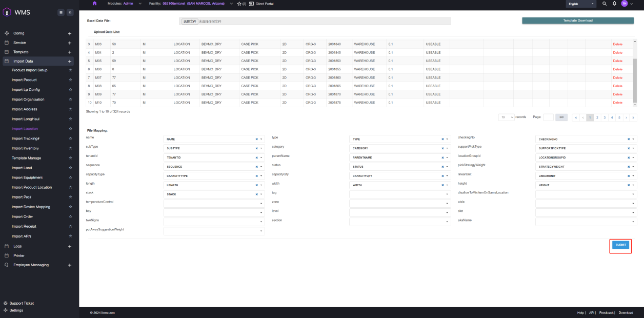Collapse the Import Data section

[x=70, y=62]
